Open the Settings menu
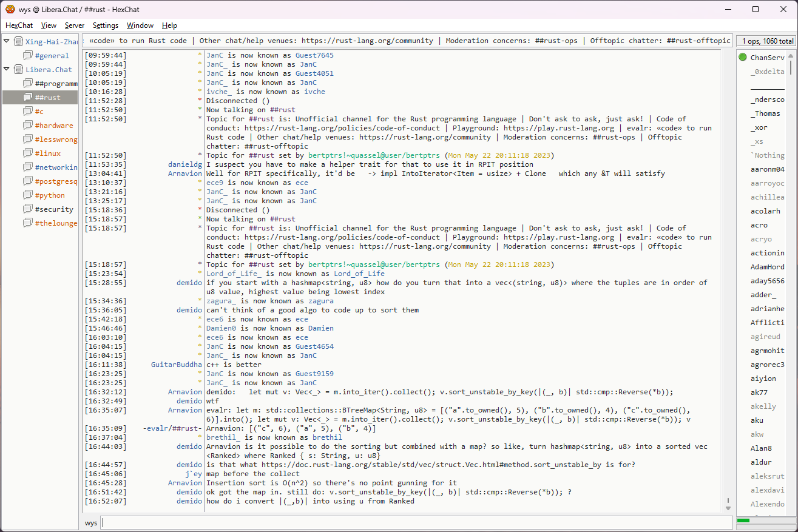Viewport: 798px width, 532px height. click(106, 25)
